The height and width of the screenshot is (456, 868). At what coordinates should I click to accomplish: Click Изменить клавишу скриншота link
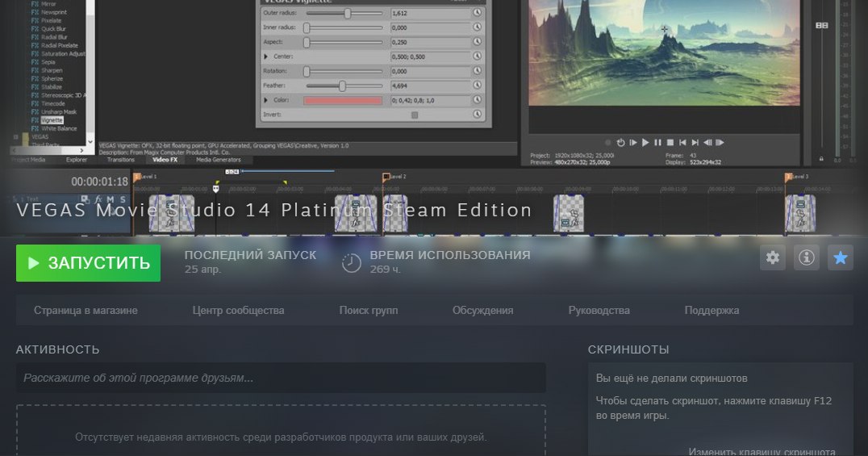pos(762,452)
